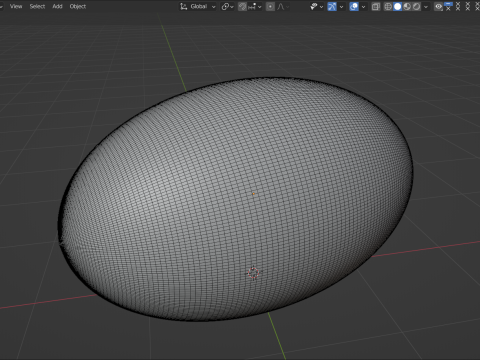
Task: Switch to rendered viewport shading
Action: click(416, 6)
